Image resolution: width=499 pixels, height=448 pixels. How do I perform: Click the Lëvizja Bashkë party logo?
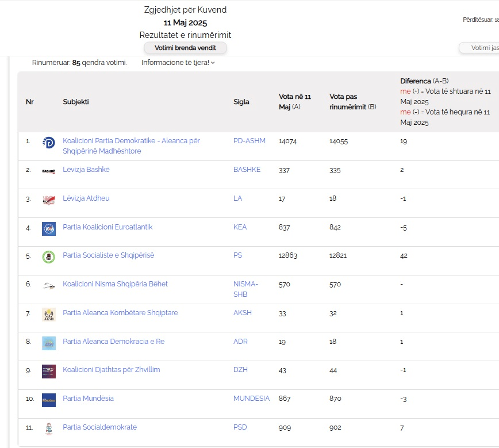coord(49,171)
